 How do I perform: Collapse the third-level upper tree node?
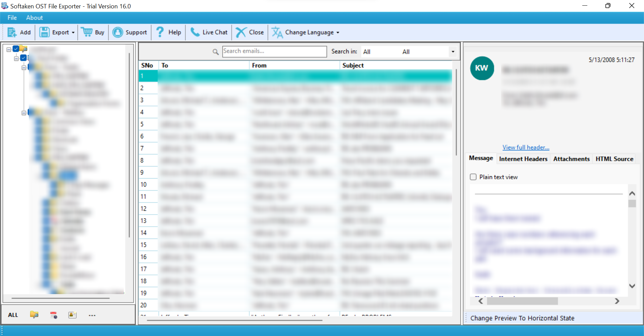[x=24, y=68]
